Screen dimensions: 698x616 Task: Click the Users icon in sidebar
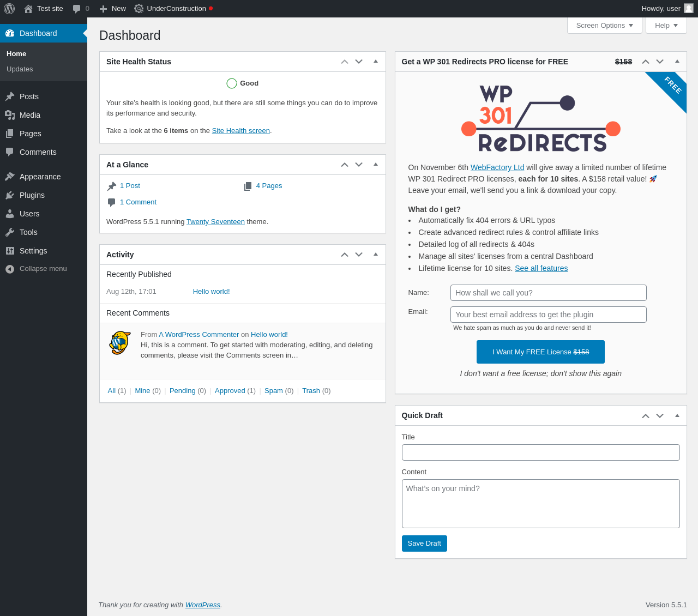click(10, 214)
